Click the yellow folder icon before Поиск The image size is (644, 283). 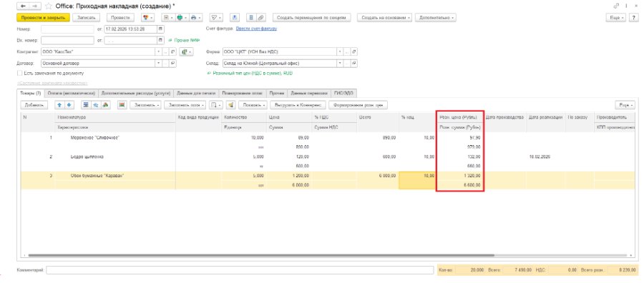[x=230, y=105]
